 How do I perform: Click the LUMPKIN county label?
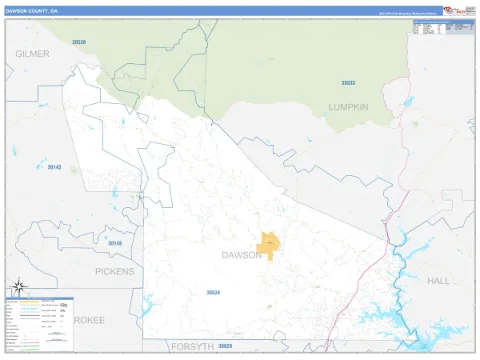point(348,107)
